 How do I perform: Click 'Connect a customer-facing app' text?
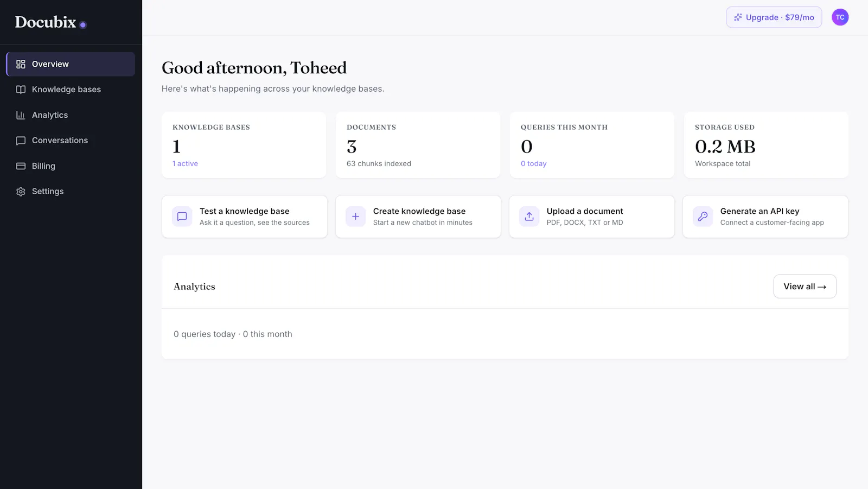[772, 223]
